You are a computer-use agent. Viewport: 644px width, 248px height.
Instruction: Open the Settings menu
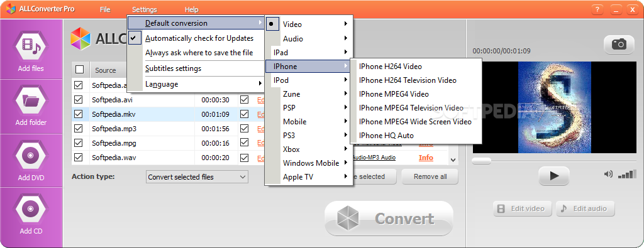[145, 9]
